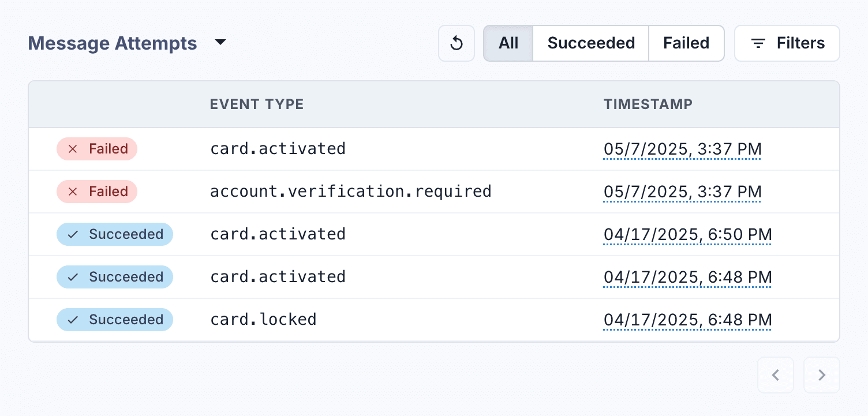Image resolution: width=868 pixels, height=416 pixels.
Task: Expand the view selector next to Message Attempts
Action: 221,42
